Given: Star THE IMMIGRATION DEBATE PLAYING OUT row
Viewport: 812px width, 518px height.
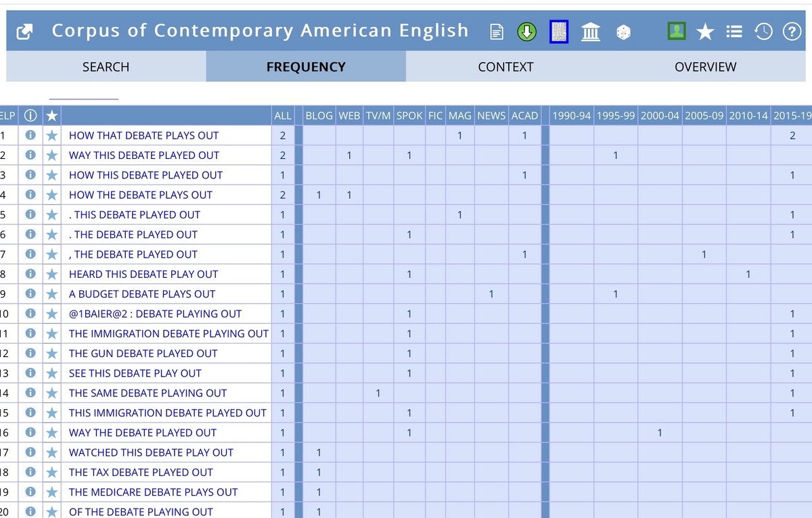Looking at the screenshot, I should point(51,333).
